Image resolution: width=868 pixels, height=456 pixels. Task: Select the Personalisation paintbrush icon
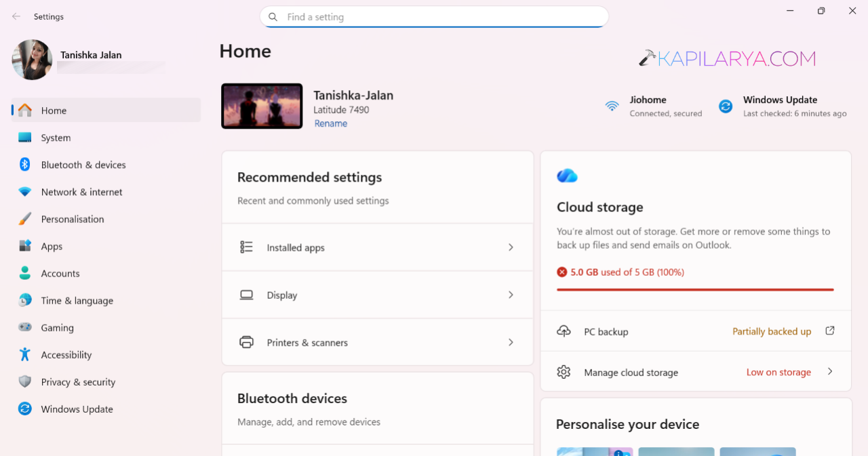[x=25, y=219]
